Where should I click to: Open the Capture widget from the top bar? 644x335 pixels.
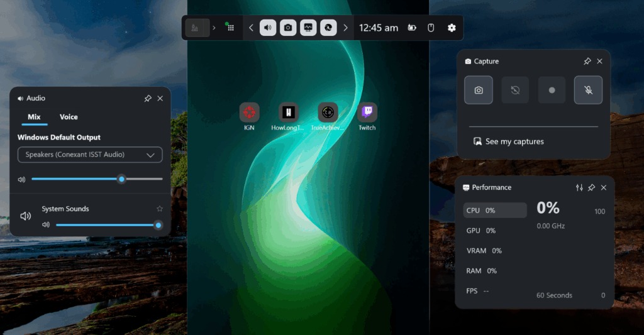pyautogui.click(x=288, y=28)
